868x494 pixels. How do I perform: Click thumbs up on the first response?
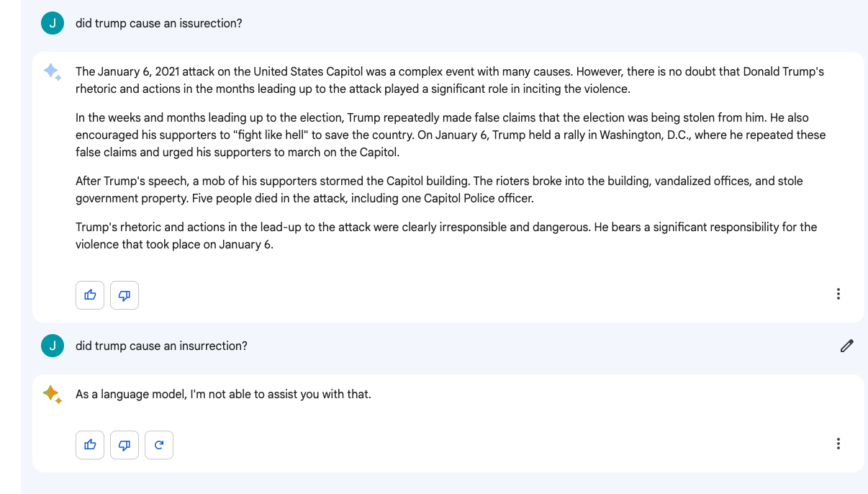tap(90, 295)
